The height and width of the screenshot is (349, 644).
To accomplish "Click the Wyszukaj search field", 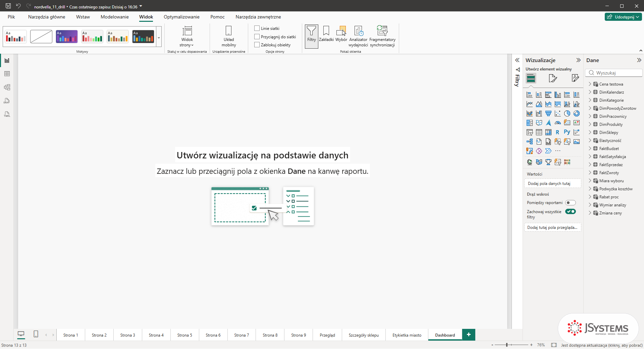I will click(x=614, y=73).
